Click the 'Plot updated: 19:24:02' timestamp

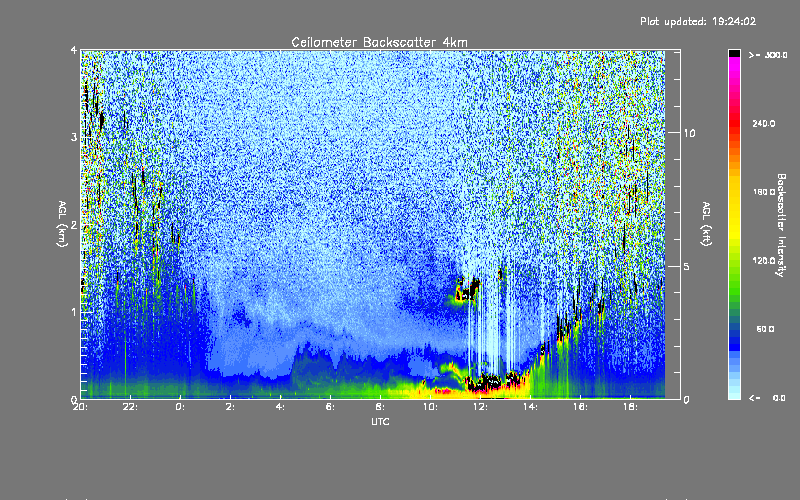[x=698, y=21]
